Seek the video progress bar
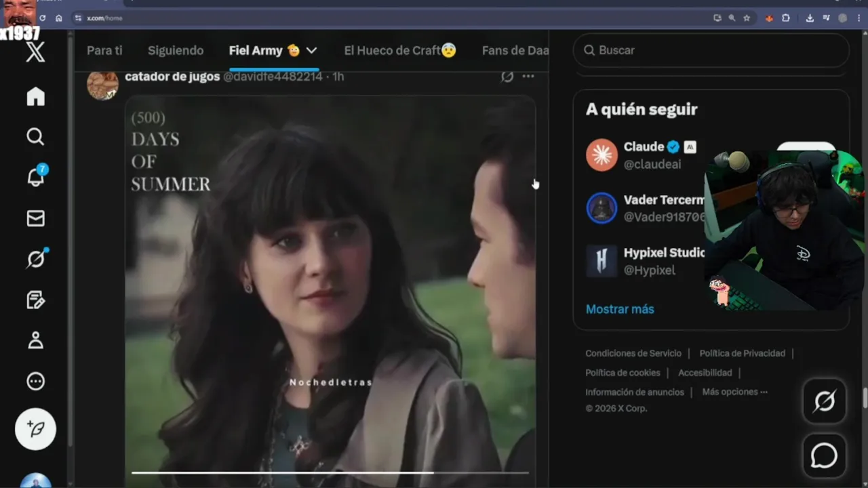The height and width of the screenshot is (488, 868). [x=330, y=472]
